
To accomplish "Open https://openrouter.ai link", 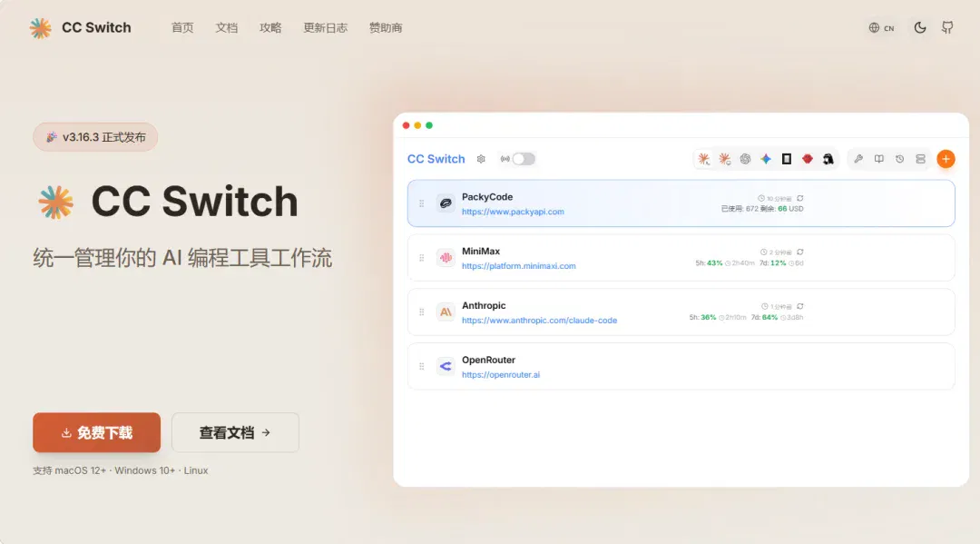I will tap(501, 374).
